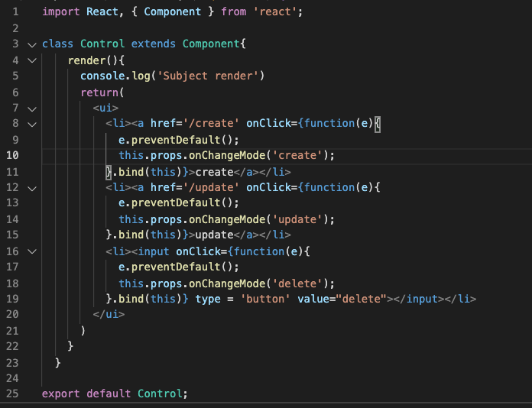The height and width of the screenshot is (408, 532).
Task: Click the 'delete' argument in onChangeMode on line 18
Action: [297, 284]
